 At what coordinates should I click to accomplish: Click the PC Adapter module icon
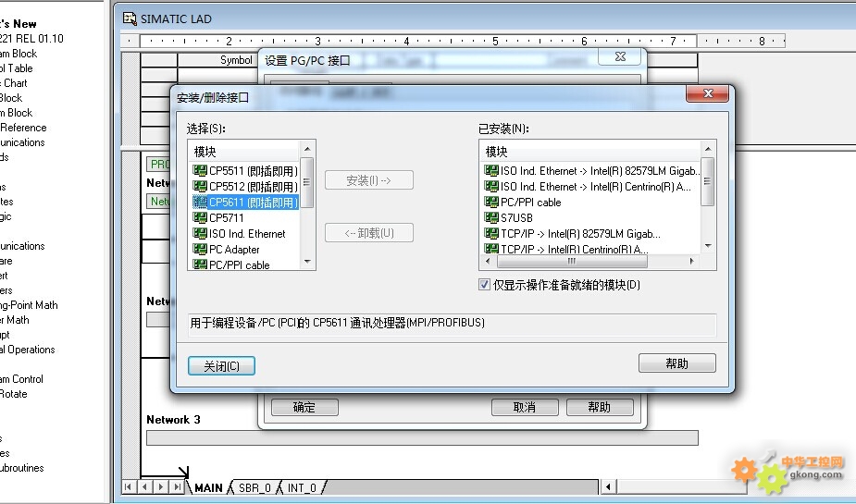(x=200, y=249)
